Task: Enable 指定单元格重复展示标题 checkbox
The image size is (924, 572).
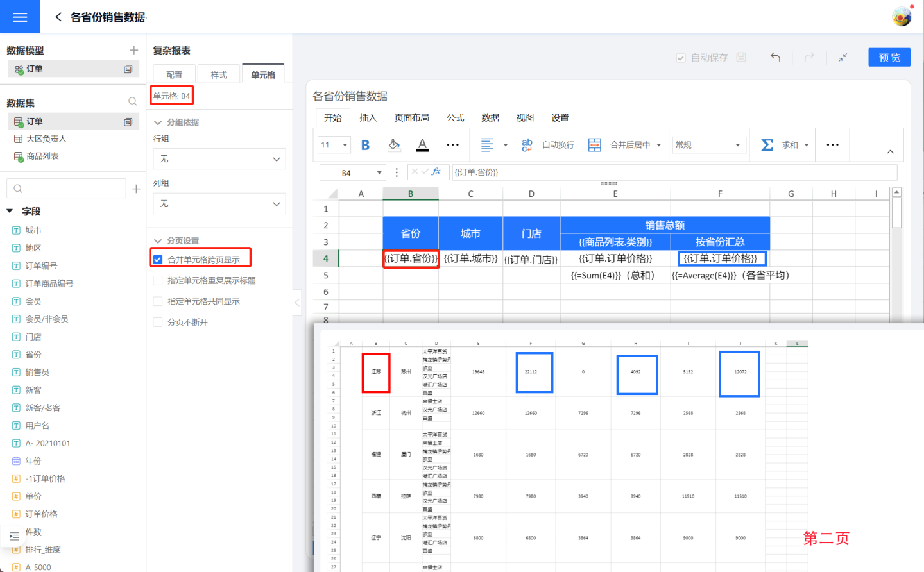Action: coord(158,281)
